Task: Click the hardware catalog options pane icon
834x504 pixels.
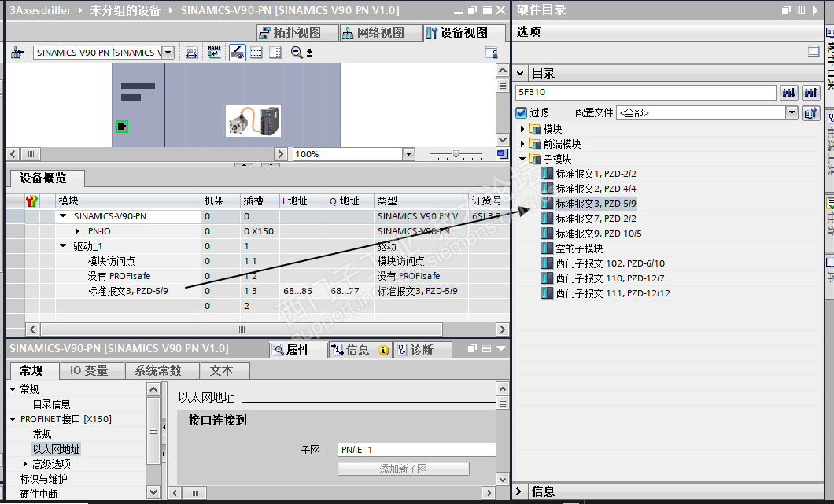Action: coord(814,52)
